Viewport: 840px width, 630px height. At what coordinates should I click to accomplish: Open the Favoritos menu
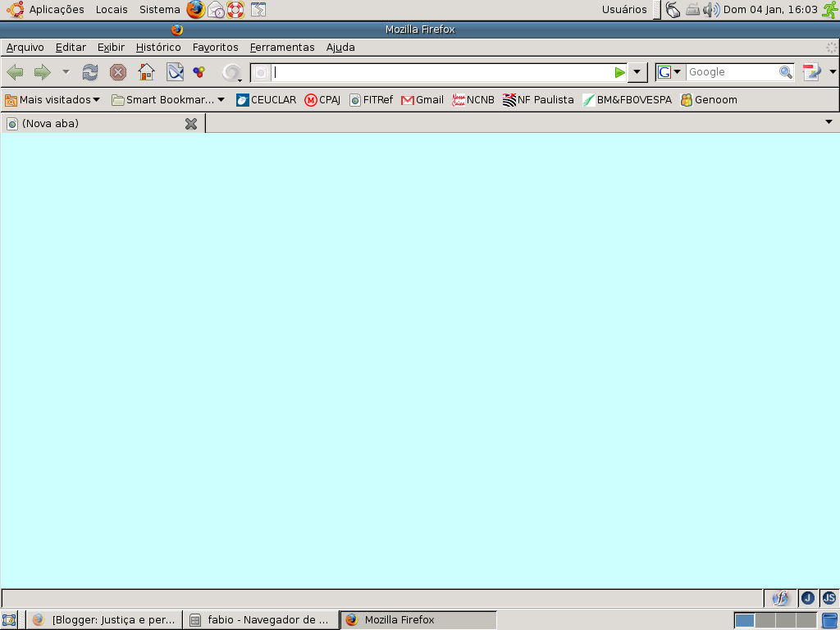(216, 47)
